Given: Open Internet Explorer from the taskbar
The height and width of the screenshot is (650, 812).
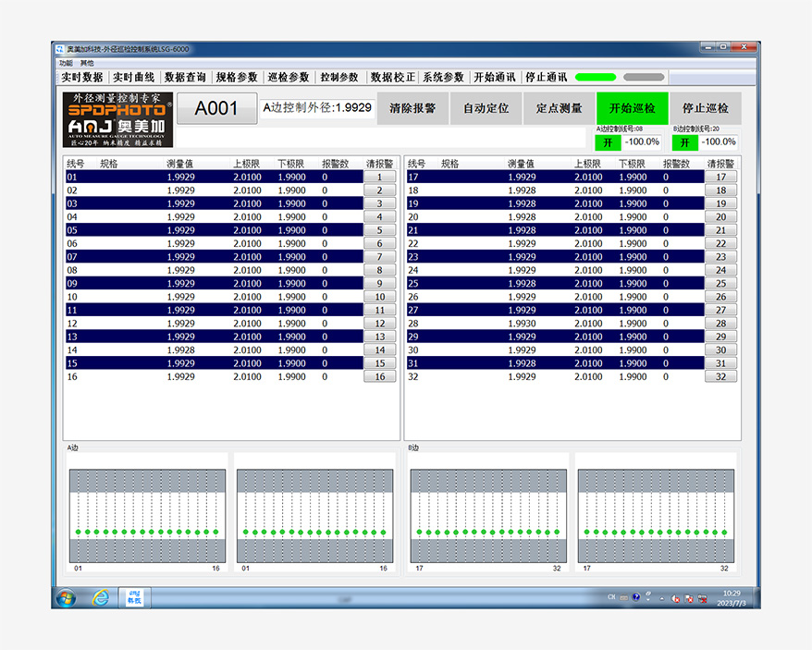Looking at the screenshot, I should coord(101,597).
